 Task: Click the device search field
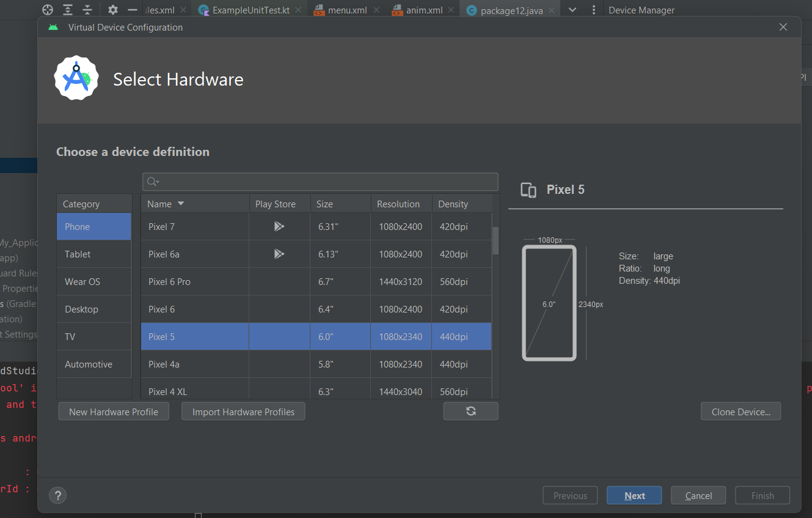click(x=320, y=182)
